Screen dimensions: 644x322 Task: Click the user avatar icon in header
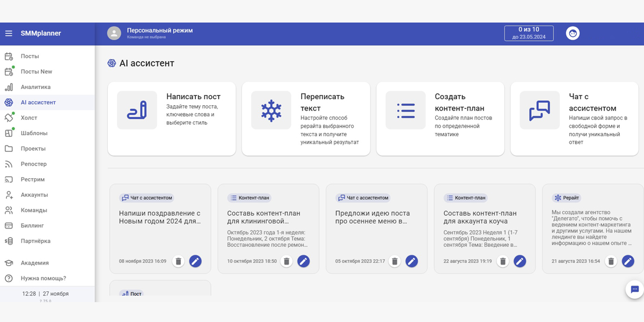573,33
